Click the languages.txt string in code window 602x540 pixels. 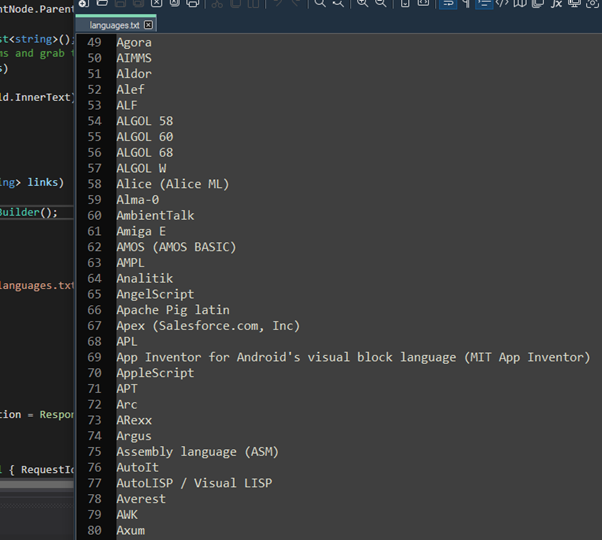tap(37, 285)
